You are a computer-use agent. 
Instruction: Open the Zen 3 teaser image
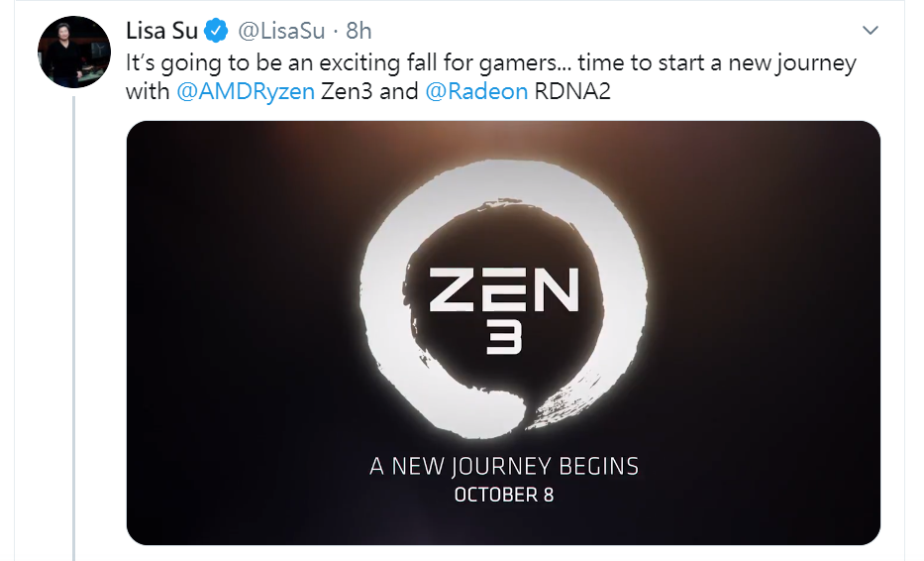503,333
